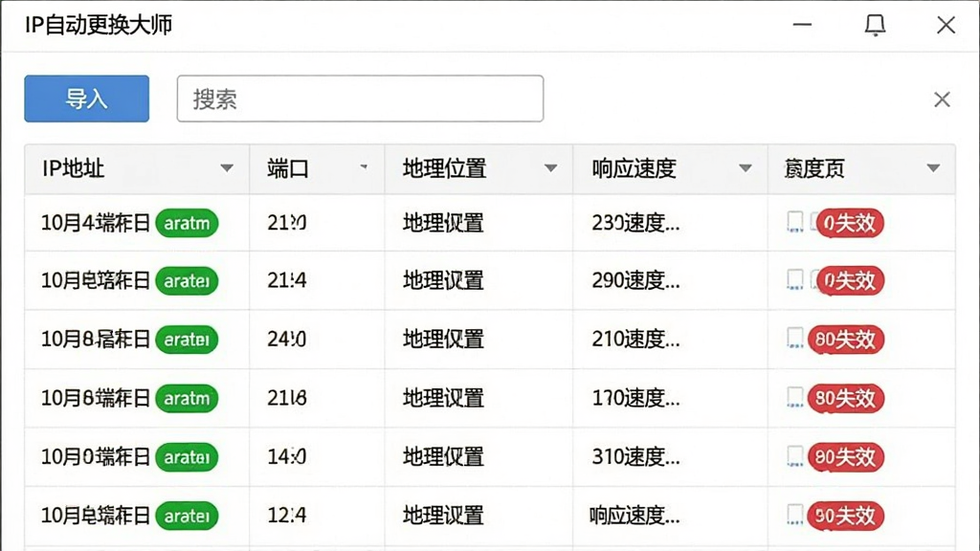Viewport: 980px width, 551px height.
Task: Open the 地理位置 column dropdown arrow
Action: pos(550,168)
